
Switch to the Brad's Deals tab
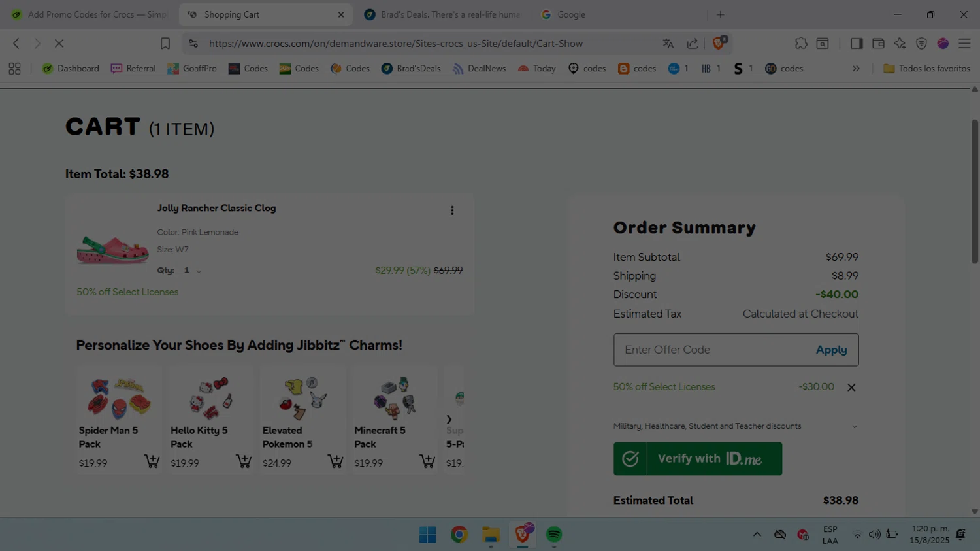(x=443, y=14)
